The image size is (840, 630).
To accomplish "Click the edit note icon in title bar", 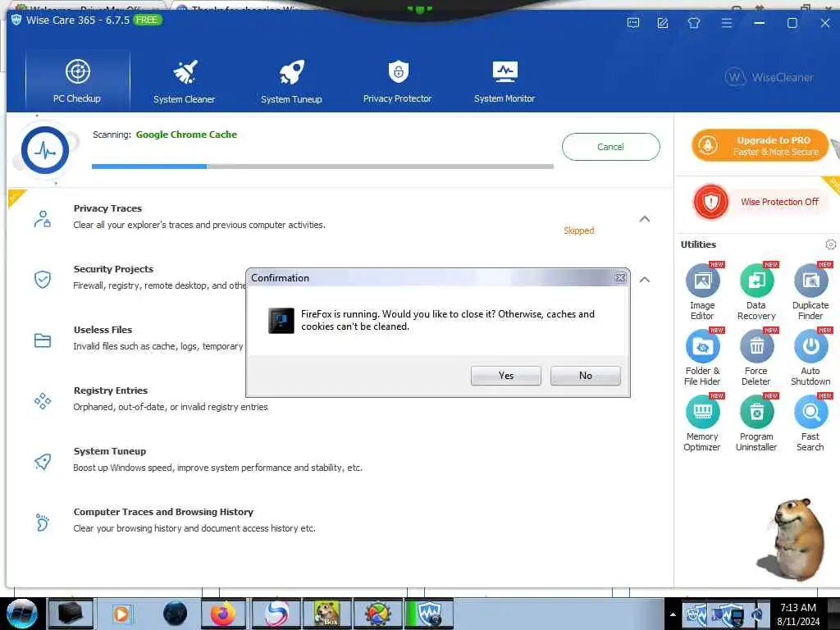I will point(663,23).
